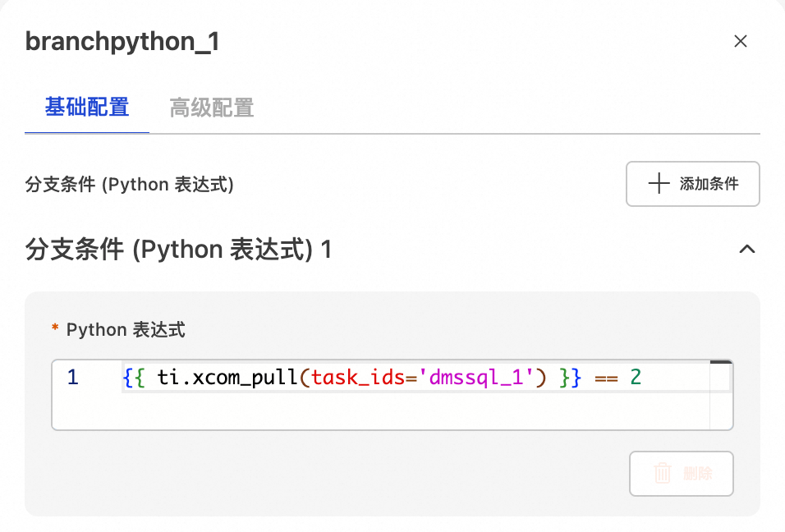This screenshot has height=532, width=785.
Task: Close the branchpython_1 panel
Action: (x=740, y=41)
